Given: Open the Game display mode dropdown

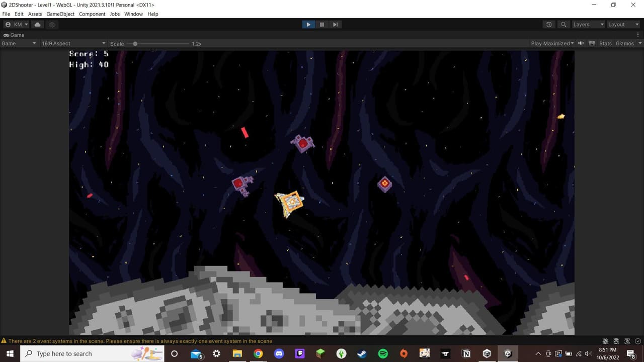Looking at the screenshot, I should point(19,43).
